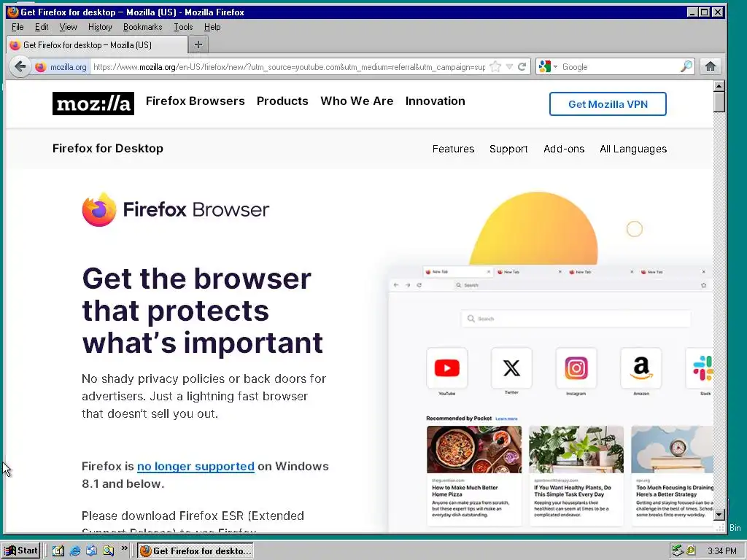This screenshot has width=747, height=560.
Task: Open the Tools menu
Action: pyautogui.click(x=183, y=27)
